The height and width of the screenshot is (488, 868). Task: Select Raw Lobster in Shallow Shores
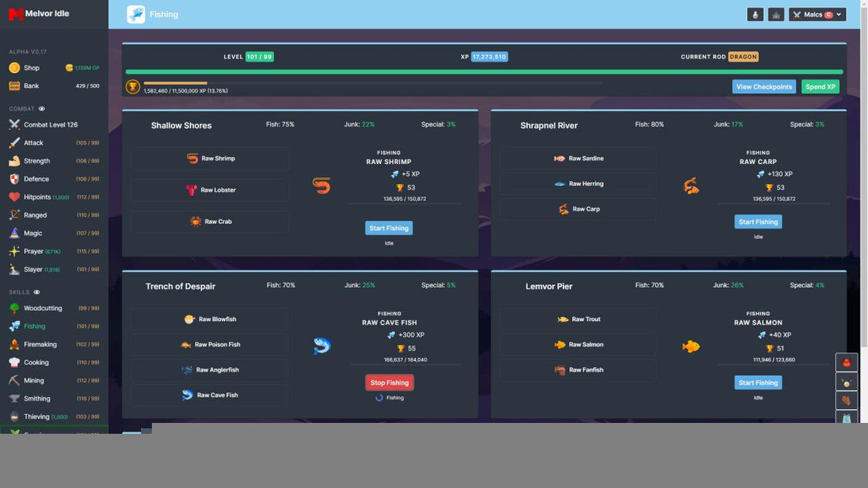coord(210,190)
